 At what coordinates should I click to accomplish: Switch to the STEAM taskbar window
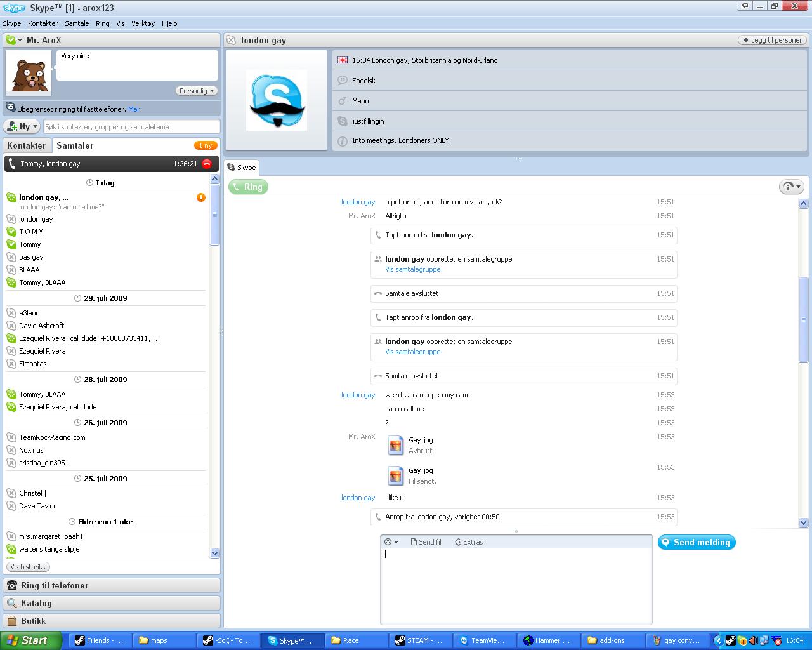[420, 640]
